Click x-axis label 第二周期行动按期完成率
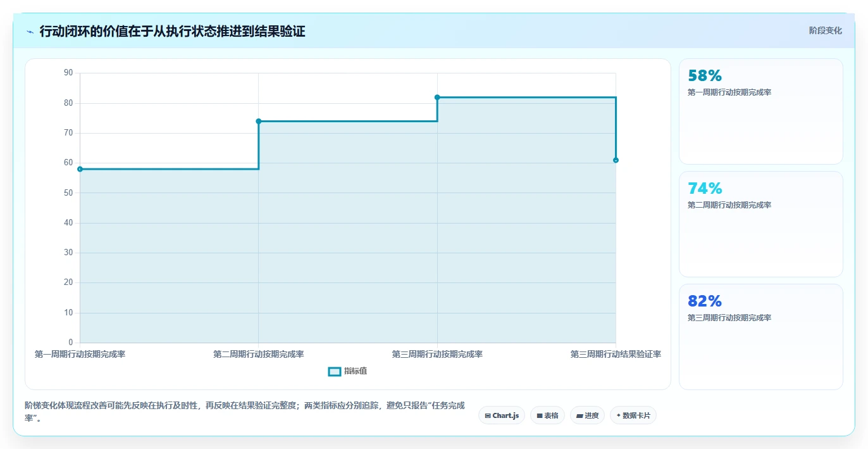Image resolution: width=868 pixels, height=449 pixels. [x=259, y=354]
